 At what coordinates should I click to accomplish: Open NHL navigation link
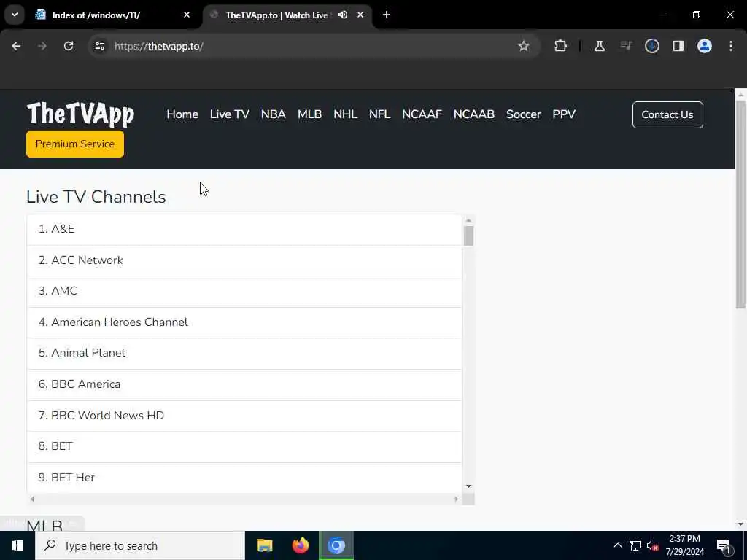pos(345,114)
